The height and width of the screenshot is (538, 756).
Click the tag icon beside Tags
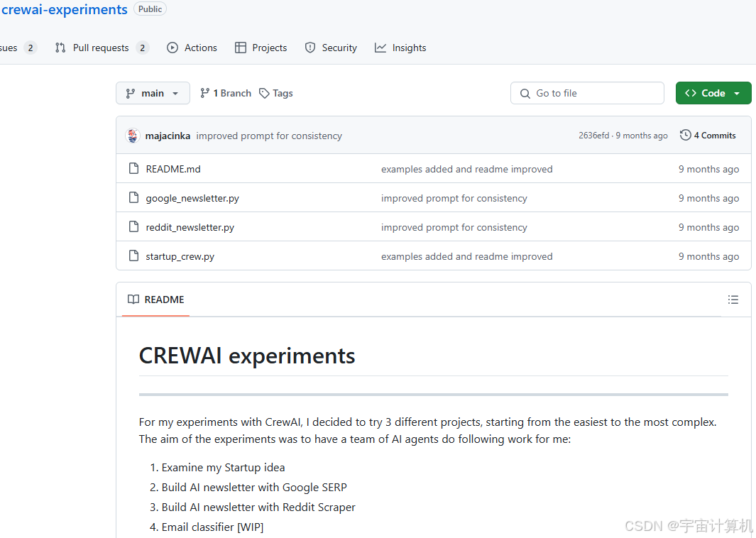[264, 93]
